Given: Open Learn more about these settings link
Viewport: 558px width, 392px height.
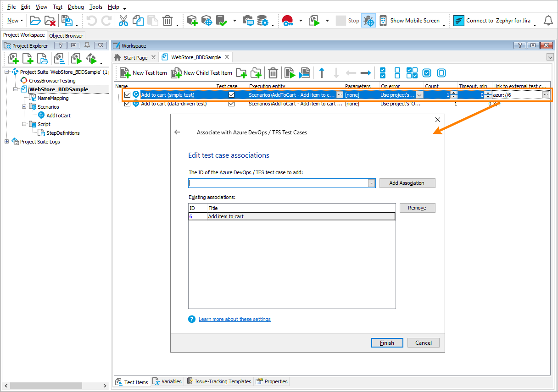Looking at the screenshot, I should pyautogui.click(x=234, y=319).
